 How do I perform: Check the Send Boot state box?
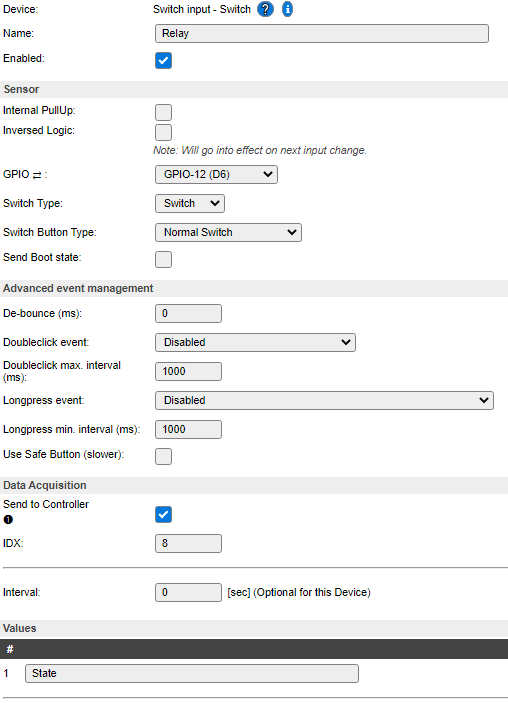point(163,259)
